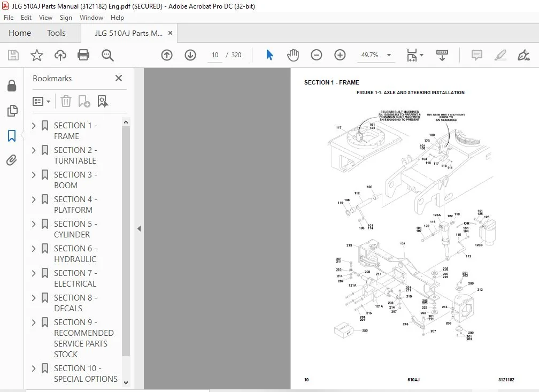Add a comment sticky note
This screenshot has width=539, height=392.
point(477,55)
